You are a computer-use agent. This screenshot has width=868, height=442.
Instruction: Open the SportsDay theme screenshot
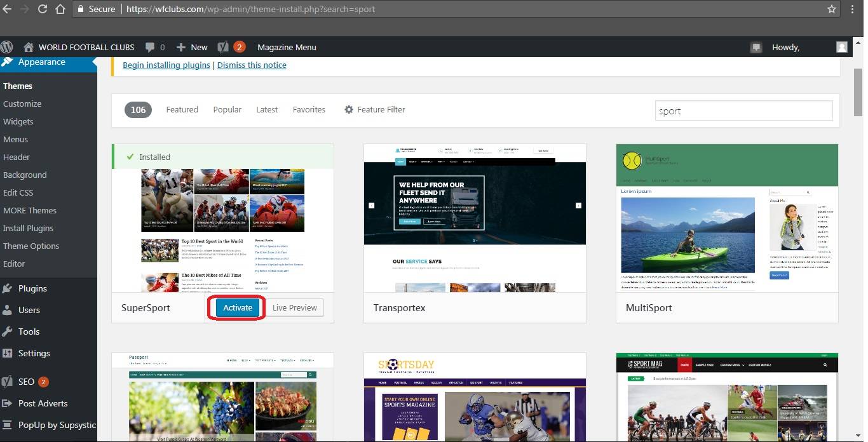[x=475, y=397]
